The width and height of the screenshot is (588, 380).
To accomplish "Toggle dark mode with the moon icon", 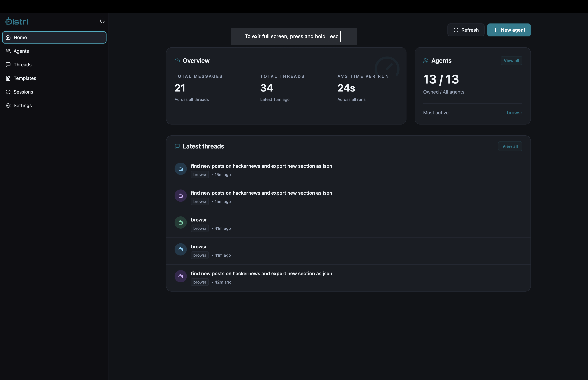I will point(102,21).
